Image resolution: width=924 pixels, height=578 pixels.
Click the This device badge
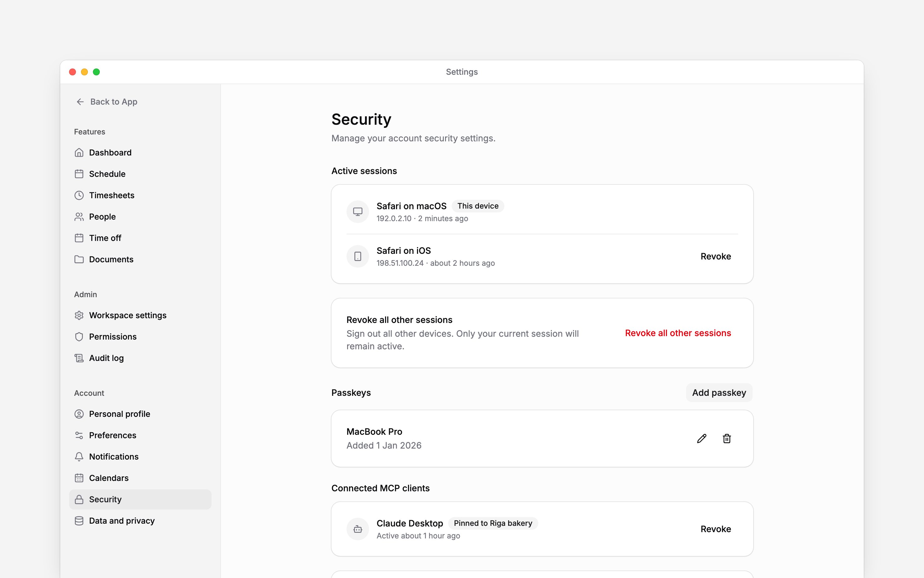click(478, 206)
